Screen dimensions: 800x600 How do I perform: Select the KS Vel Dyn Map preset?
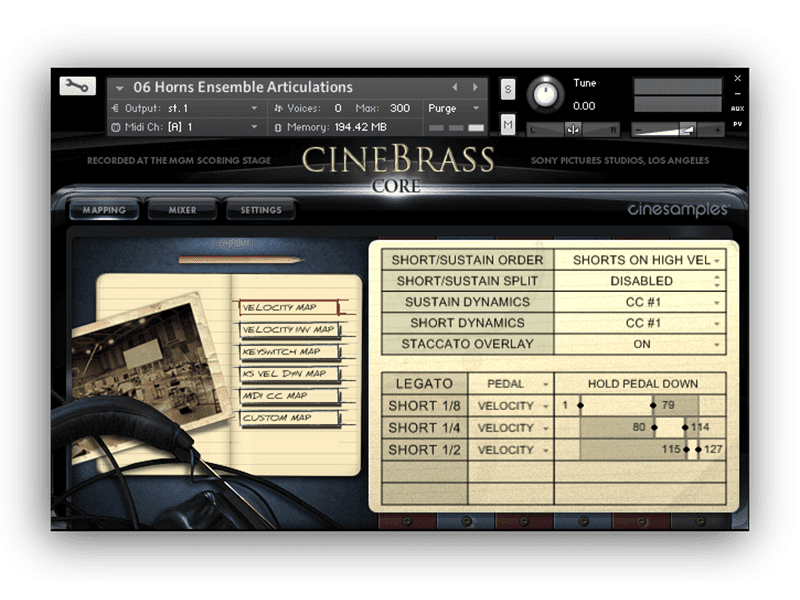point(289,373)
